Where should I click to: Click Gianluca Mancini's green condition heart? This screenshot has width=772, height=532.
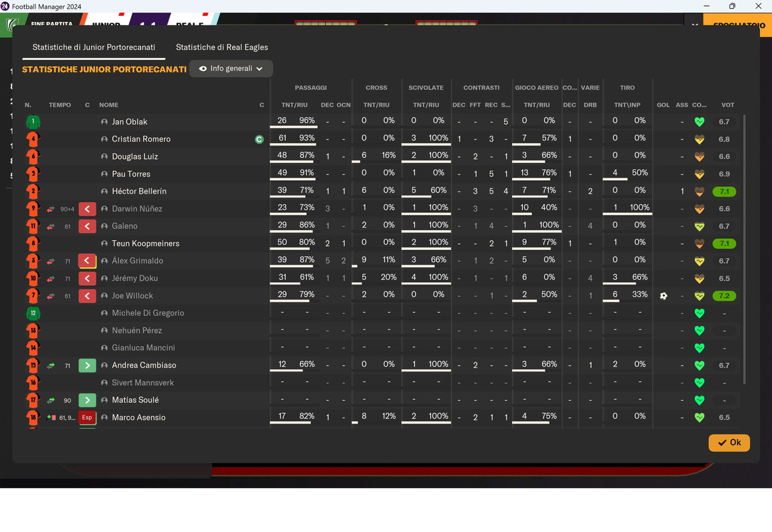click(699, 348)
